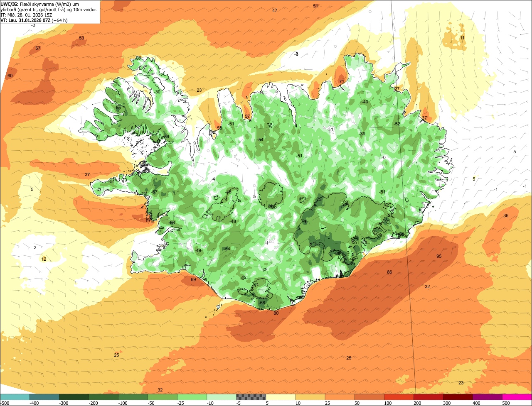
Task: Click the legend swatch between 10 and 25
Action: click(310, 397)
